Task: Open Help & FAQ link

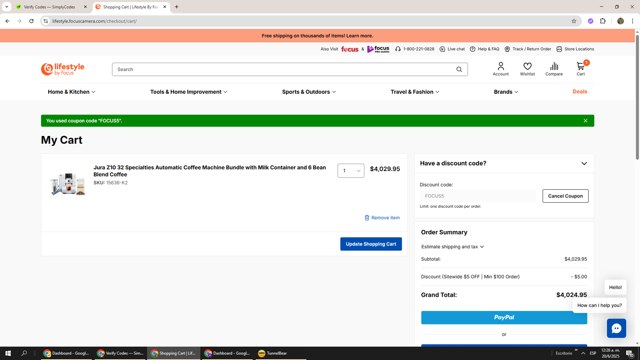Action: click(x=484, y=49)
